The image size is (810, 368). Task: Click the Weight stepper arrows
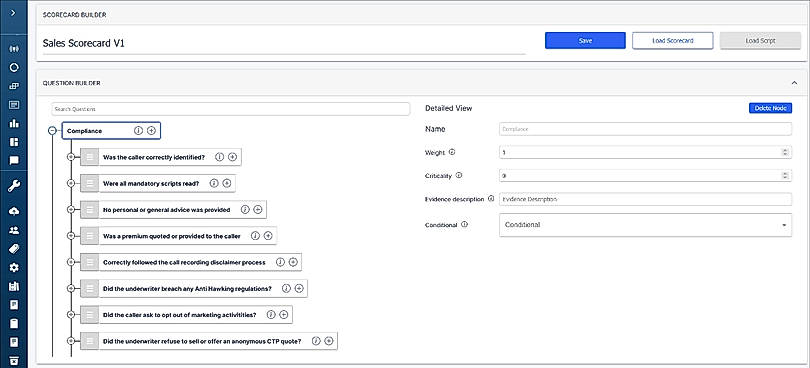click(785, 152)
